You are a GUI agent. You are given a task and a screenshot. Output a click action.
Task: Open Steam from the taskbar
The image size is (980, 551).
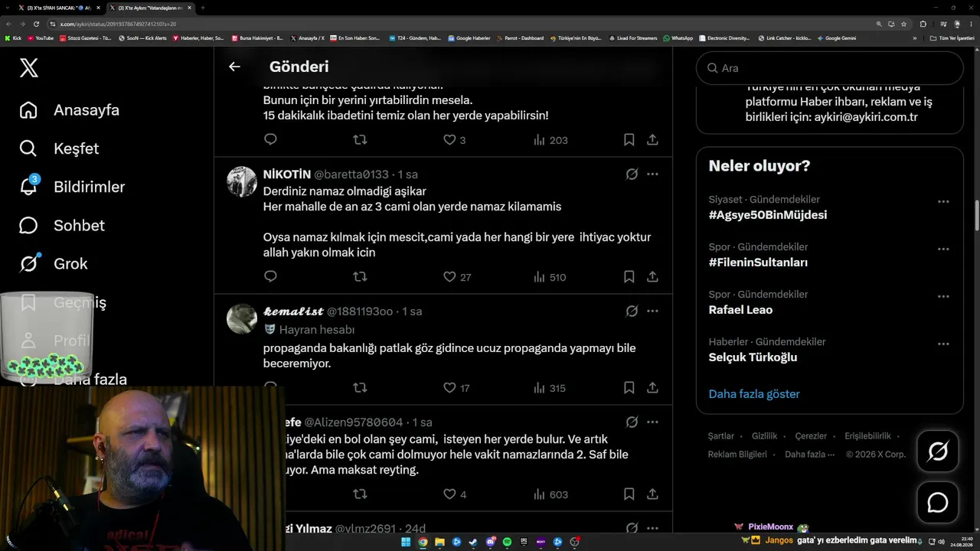click(x=473, y=542)
